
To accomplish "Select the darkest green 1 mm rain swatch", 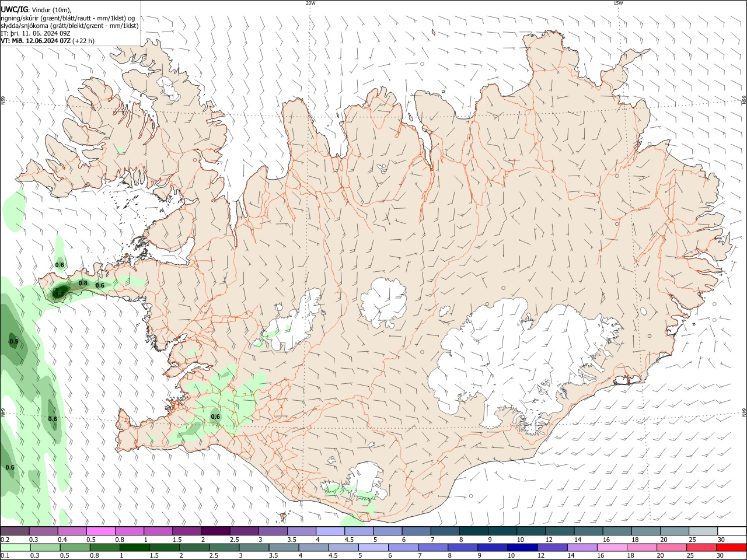I will 134,548.
